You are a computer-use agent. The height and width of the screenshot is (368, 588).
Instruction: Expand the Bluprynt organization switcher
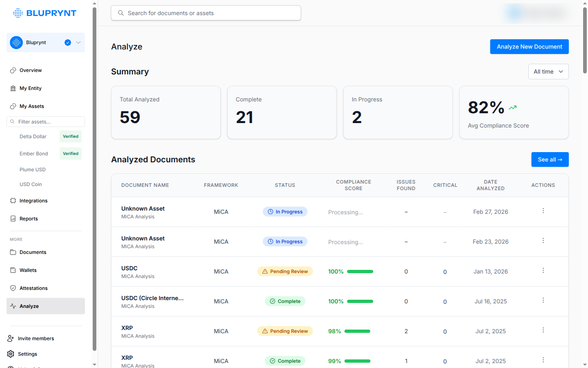pos(46,43)
